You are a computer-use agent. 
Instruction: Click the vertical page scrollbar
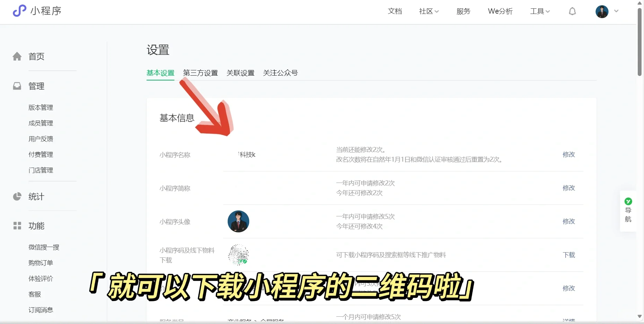(639, 42)
